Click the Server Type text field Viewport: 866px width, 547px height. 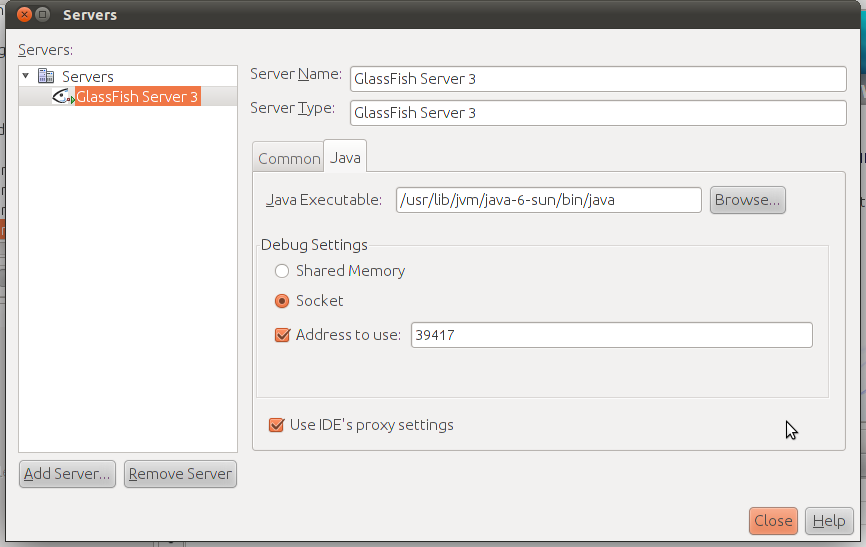pyautogui.click(x=598, y=113)
